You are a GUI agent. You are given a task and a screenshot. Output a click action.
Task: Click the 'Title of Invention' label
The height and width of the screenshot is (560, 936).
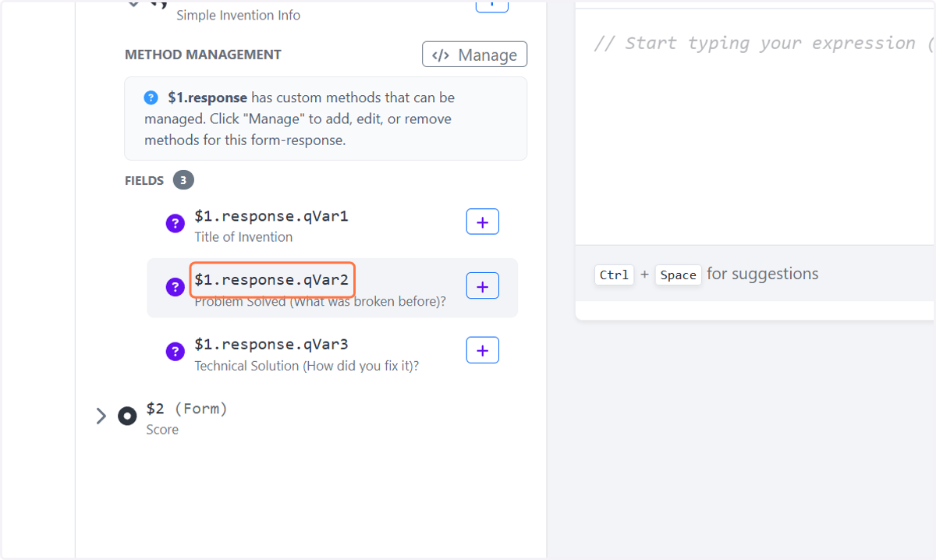pos(243,237)
